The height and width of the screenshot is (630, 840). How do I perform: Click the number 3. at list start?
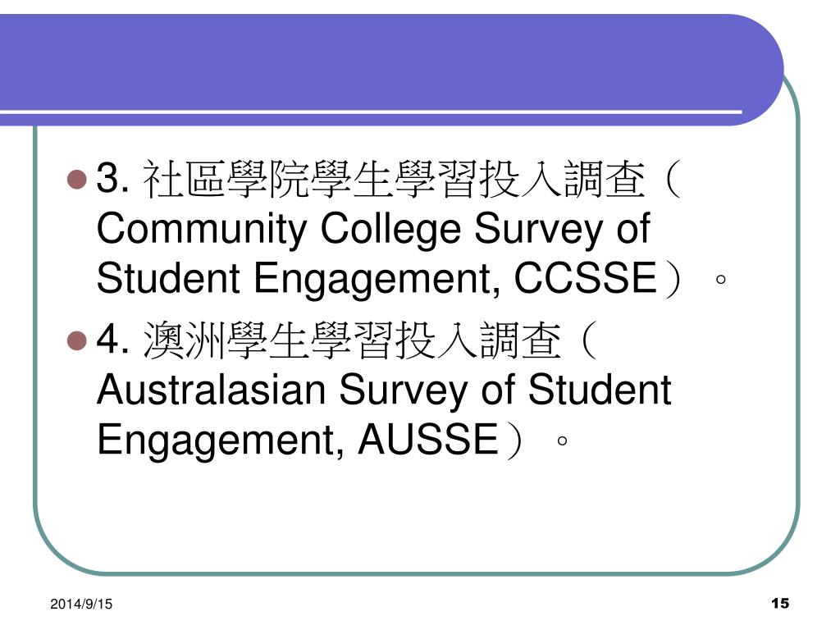coord(113,178)
